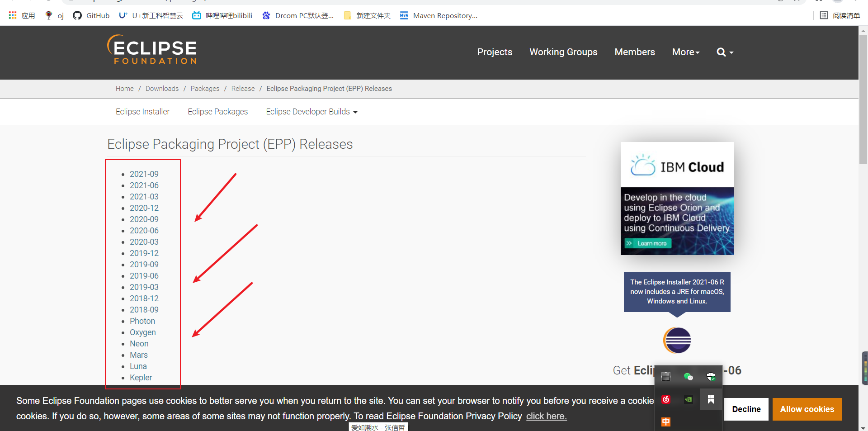Open NetEase Cloud Music tray icon
This screenshot has width=868, height=431.
(666, 399)
